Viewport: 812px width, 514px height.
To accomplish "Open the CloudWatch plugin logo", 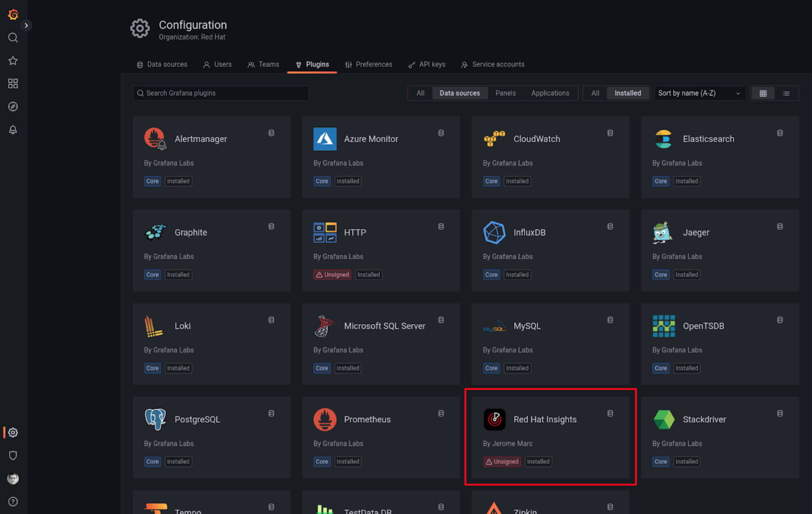I will tap(494, 139).
